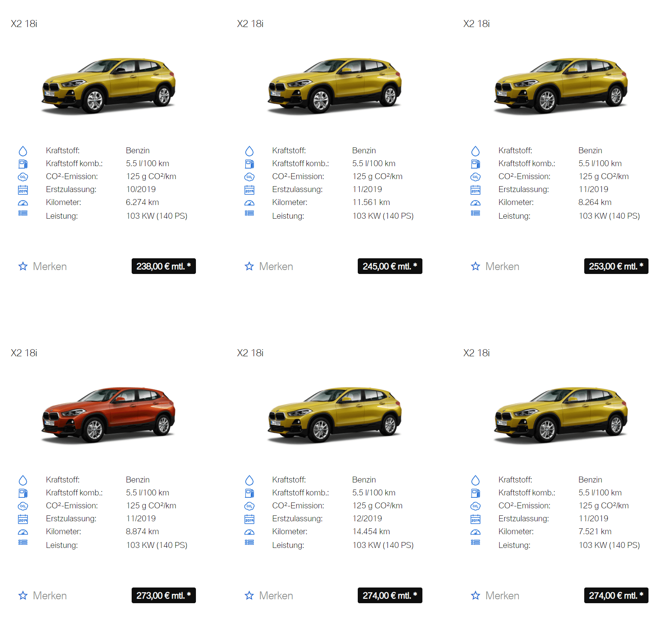The image size is (672, 622).
Task: Click the Merken label on the 14.454 km card
Action: 276,596
